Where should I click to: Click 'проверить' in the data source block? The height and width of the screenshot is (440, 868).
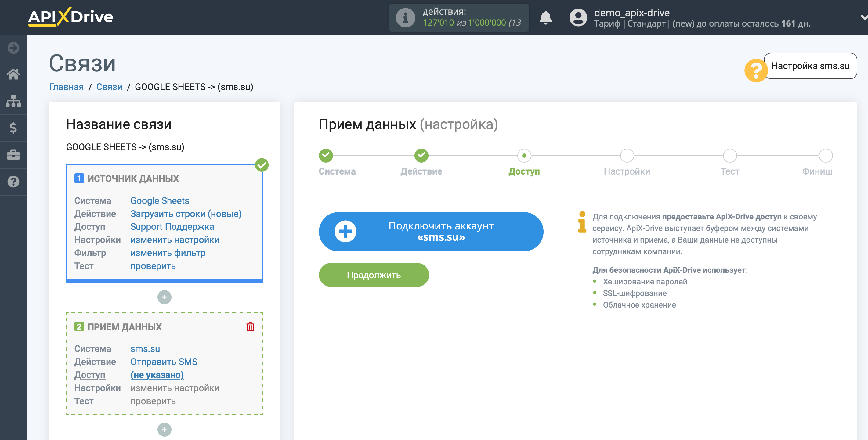tap(153, 266)
